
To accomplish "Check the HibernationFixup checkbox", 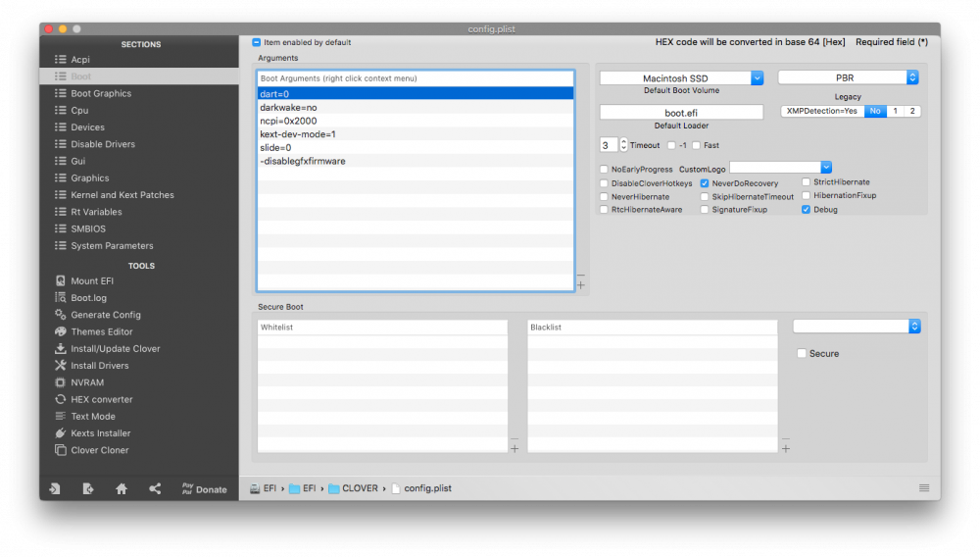I will (807, 195).
